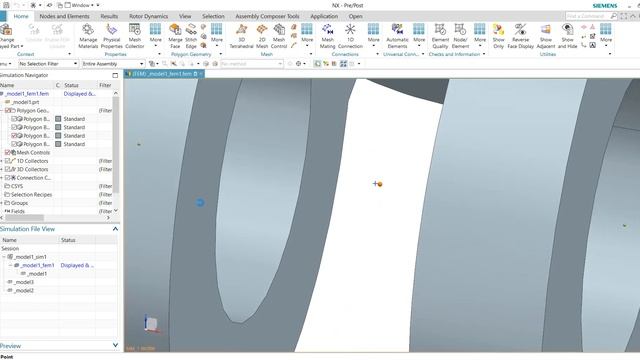Open the Nodes and Elements tab
This screenshot has width=640, height=360.
[x=64, y=16]
